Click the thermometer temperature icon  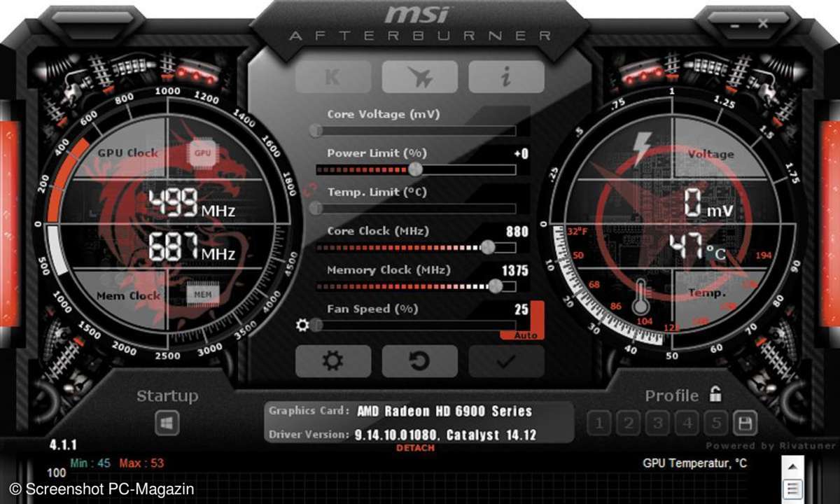point(640,297)
